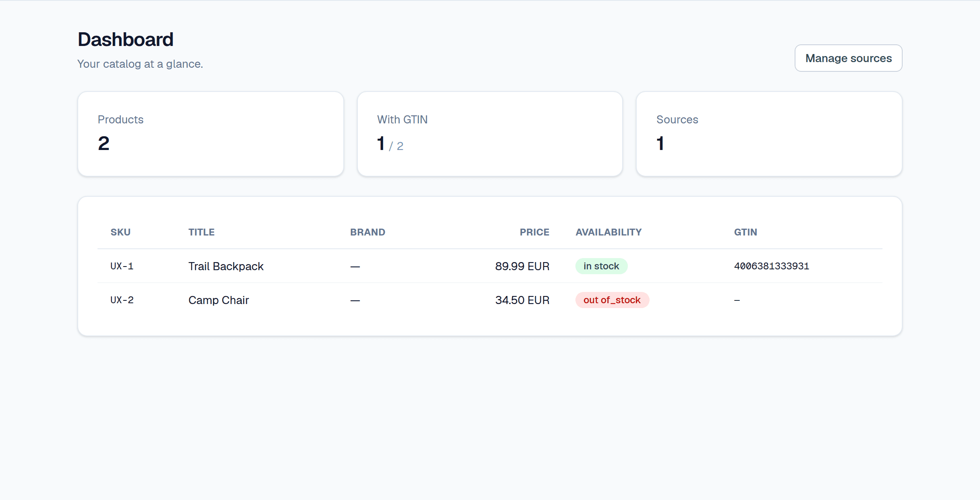Select the 'Your catalog at a glance.' subtitle

pyautogui.click(x=140, y=64)
